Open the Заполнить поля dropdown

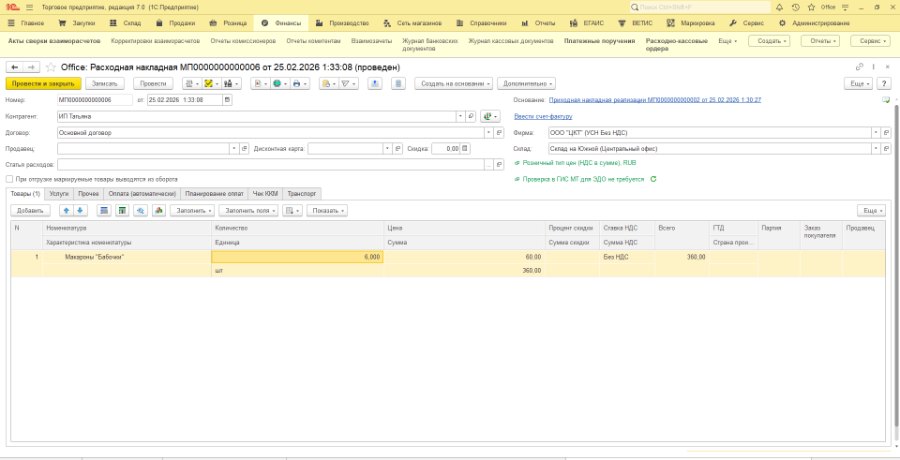(248, 211)
